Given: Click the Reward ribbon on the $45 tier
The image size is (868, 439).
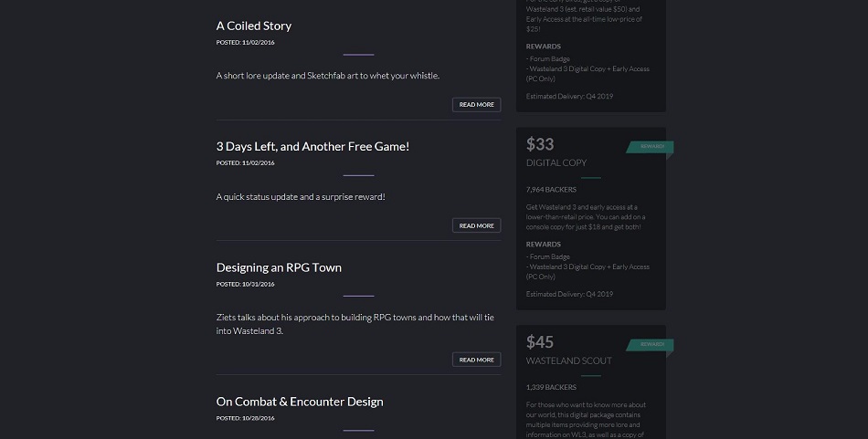Looking at the screenshot, I should (651, 345).
